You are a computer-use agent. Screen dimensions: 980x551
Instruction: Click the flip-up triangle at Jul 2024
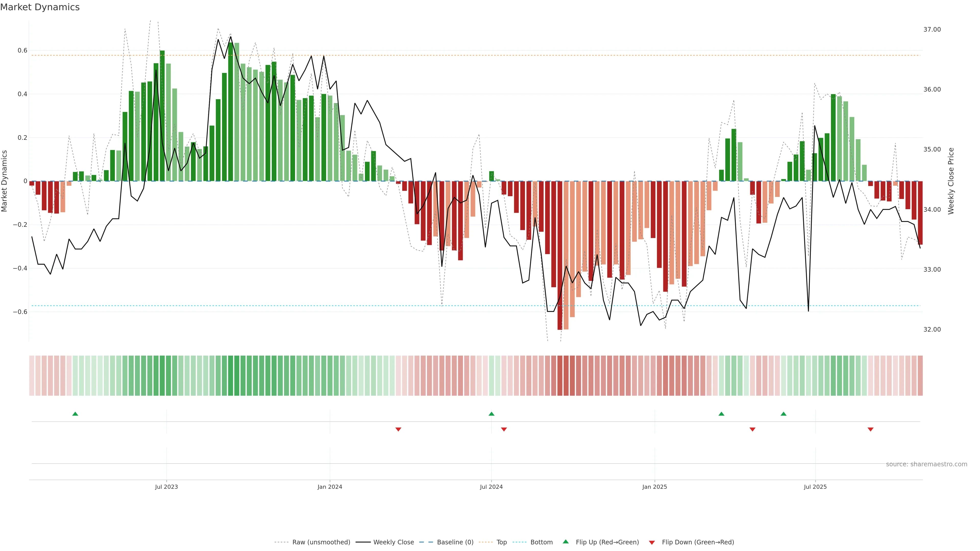click(491, 414)
